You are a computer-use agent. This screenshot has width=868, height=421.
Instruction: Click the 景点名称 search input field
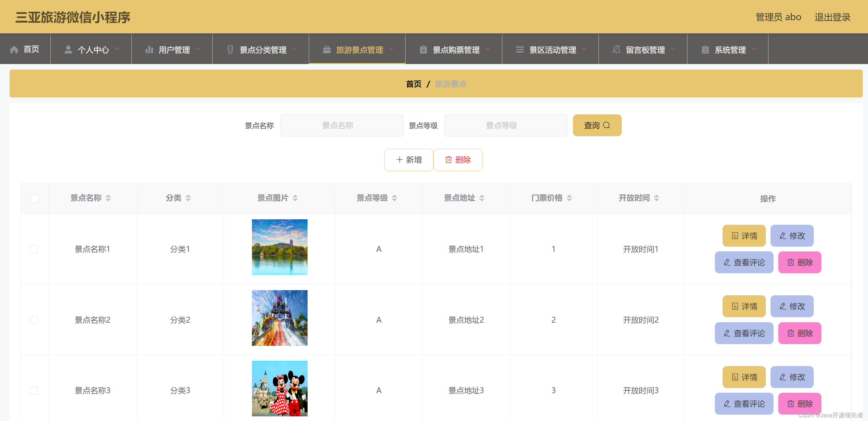[x=342, y=125]
